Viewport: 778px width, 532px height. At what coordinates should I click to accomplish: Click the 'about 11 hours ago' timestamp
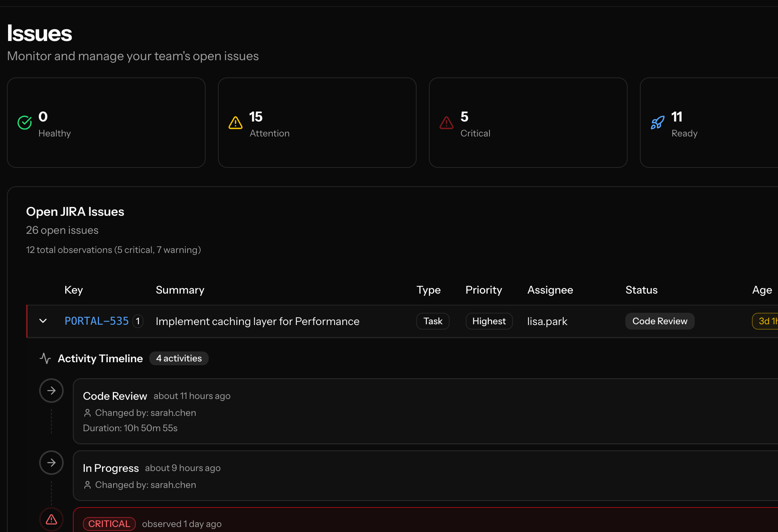[x=192, y=396]
